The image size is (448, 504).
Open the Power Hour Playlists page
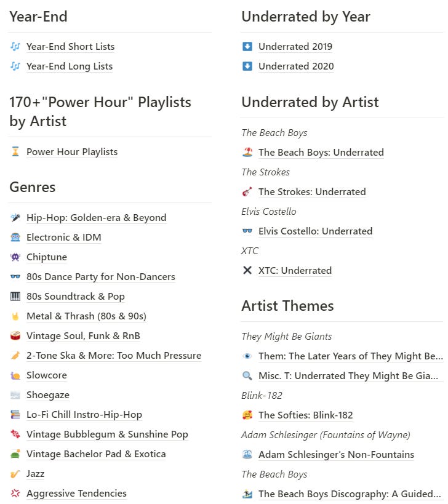coord(72,152)
